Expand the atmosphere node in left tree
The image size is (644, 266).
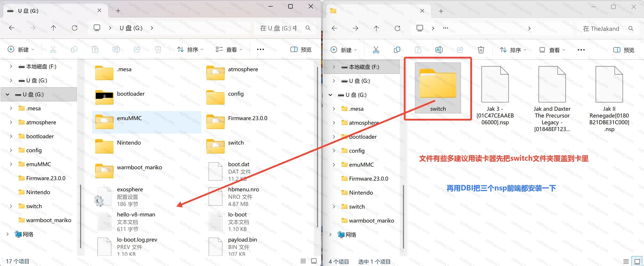coord(11,122)
